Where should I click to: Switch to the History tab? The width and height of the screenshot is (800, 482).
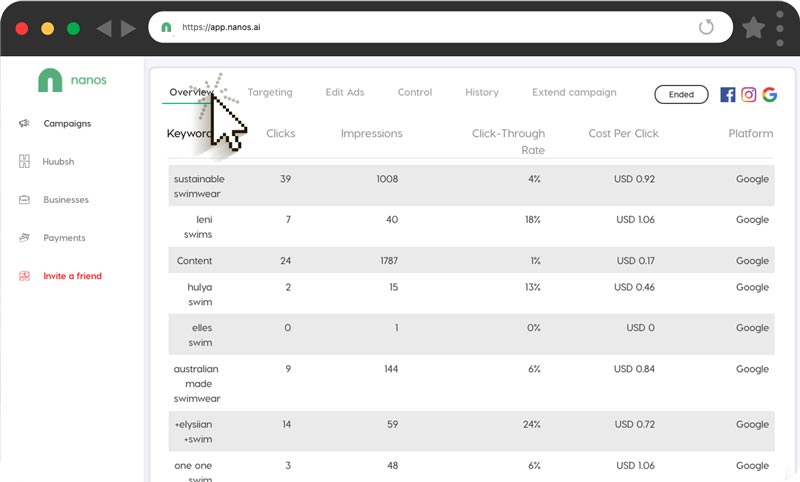(482, 93)
